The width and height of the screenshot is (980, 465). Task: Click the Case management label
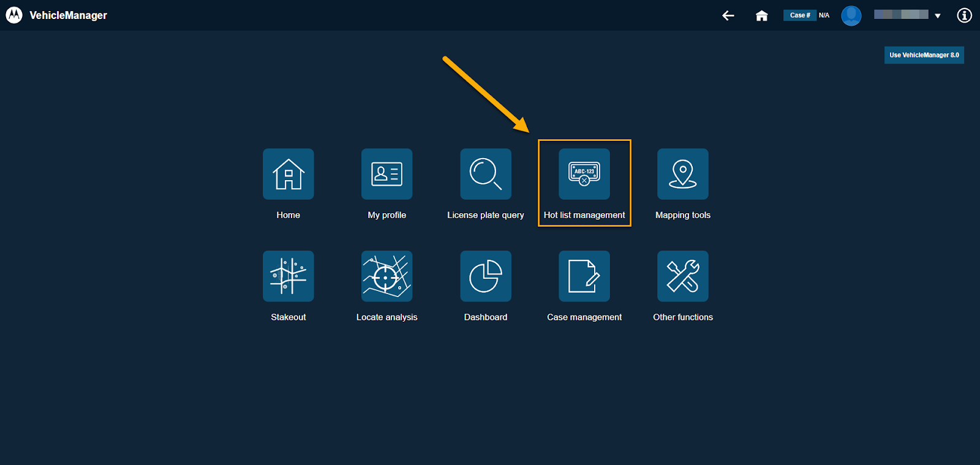click(x=584, y=317)
